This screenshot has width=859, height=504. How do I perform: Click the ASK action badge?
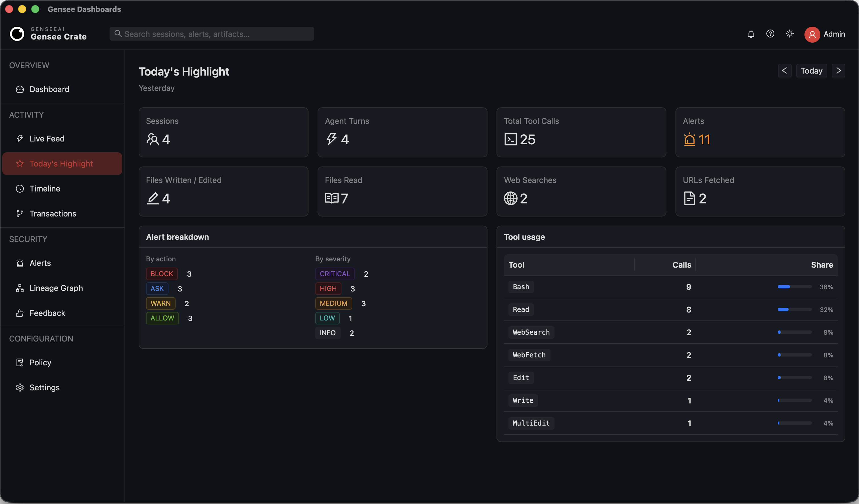pyautogui.click(x=157, y=288)
